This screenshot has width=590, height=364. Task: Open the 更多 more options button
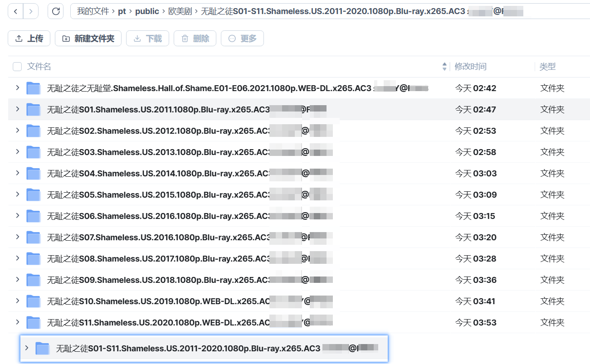pyautogui.click(x=243, y=39)
